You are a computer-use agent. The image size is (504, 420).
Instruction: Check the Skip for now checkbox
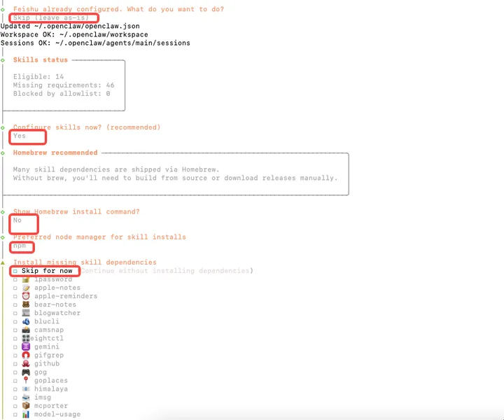click(15, 271)
